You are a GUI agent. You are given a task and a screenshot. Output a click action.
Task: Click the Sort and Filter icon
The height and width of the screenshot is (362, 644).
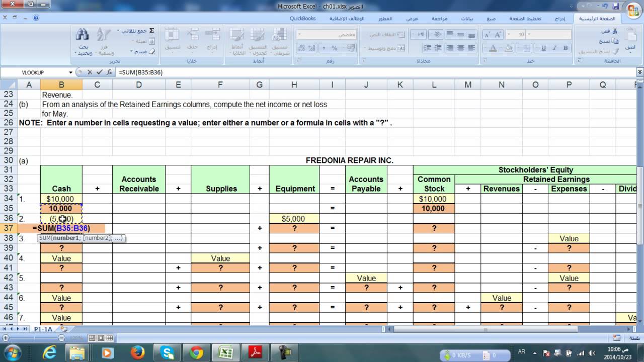pyautogui.click(x=104, y=35)
